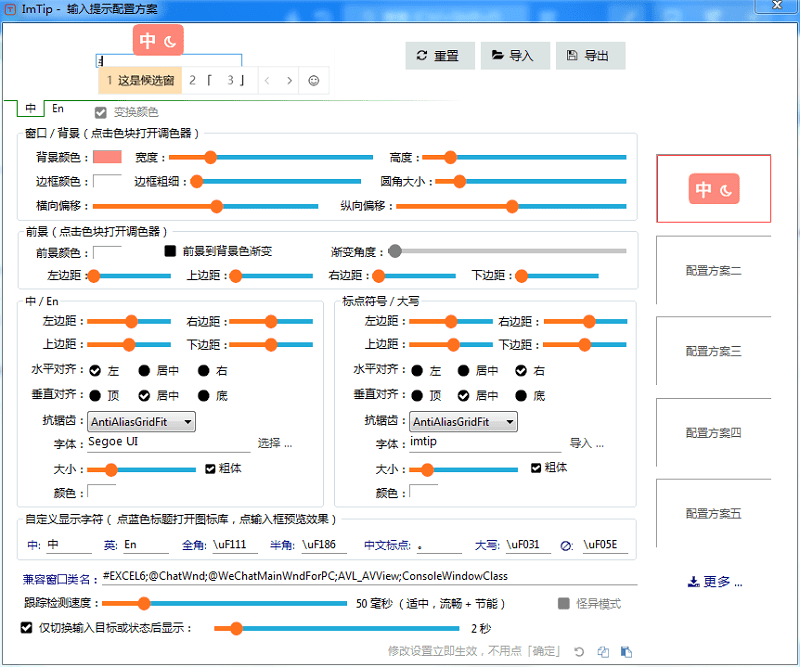Click the left arrow in the candidate preview strip
800x667 pixels.
(267, 80)
